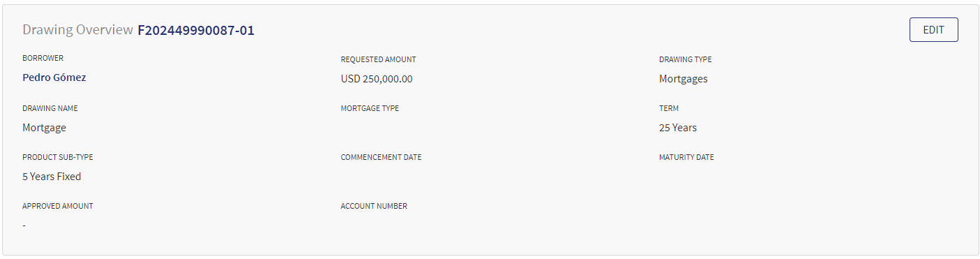This screenshot has height=259, width=980.
Task: Click the PRODUCT SUB-TYPE label
Action: tap(58, 158)
